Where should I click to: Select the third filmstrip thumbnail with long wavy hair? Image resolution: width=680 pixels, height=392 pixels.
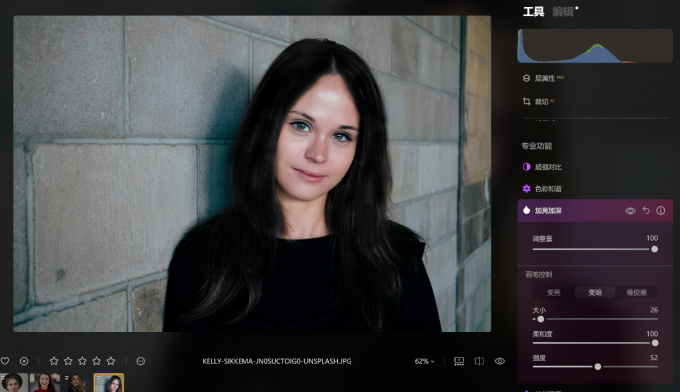click(x=76, y=382)
